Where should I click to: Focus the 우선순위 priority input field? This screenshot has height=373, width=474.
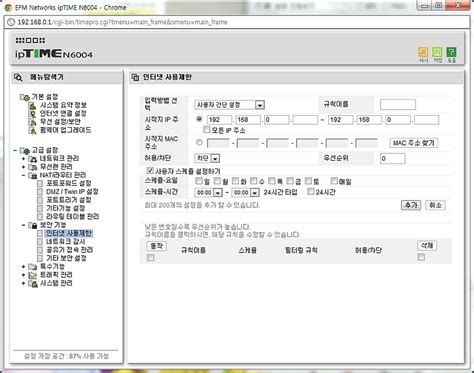click(393, 158)
